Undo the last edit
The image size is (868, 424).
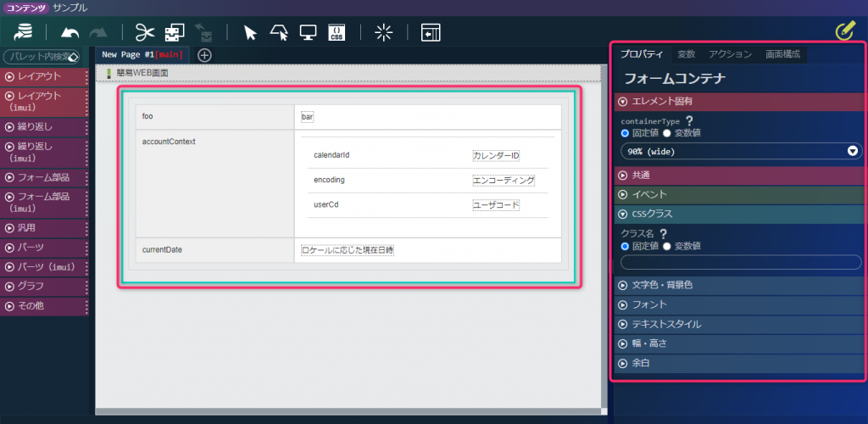[x=70, y=33]
